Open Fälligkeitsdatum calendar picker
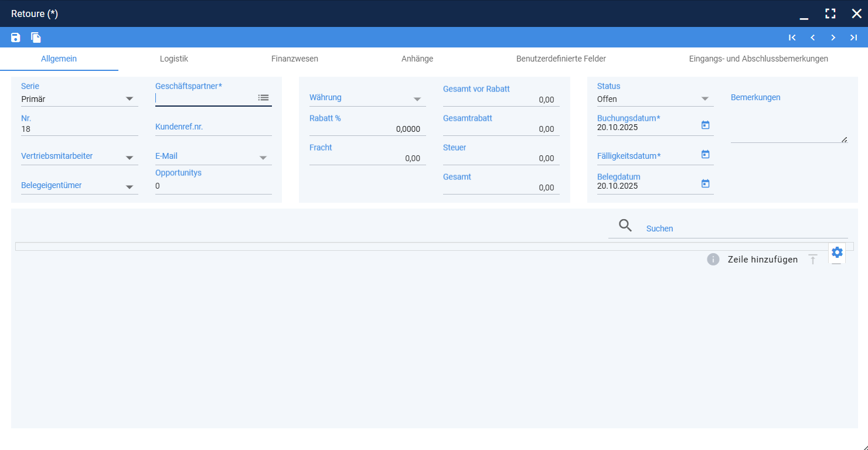Image resolution: width=868 pixels, height=450 pixels. pyautogui.click(x=706, y=154)
